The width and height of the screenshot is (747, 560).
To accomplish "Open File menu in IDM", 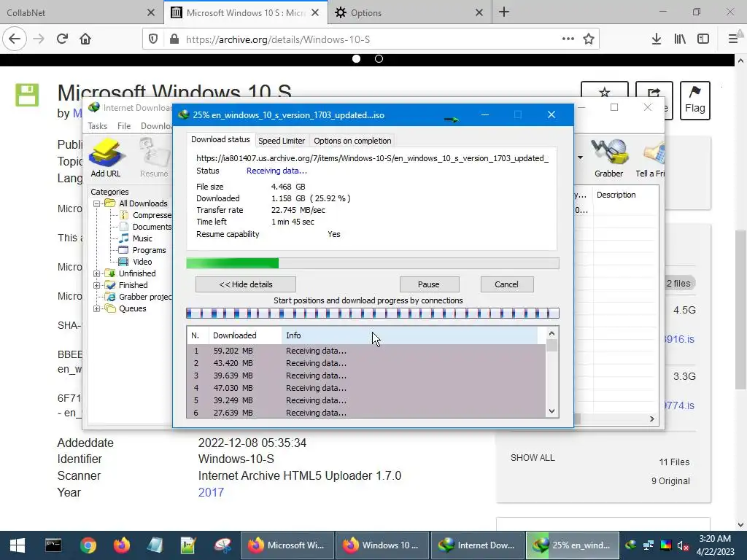I will coord(124,125).
